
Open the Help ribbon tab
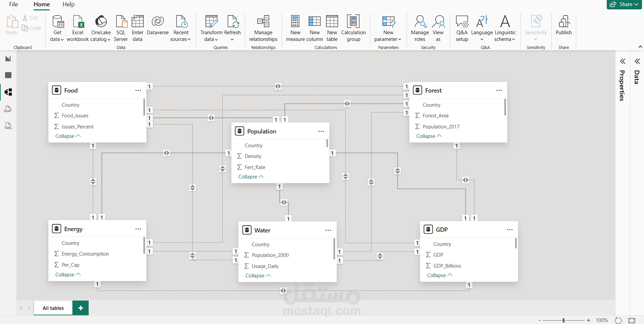pos(68,4)
